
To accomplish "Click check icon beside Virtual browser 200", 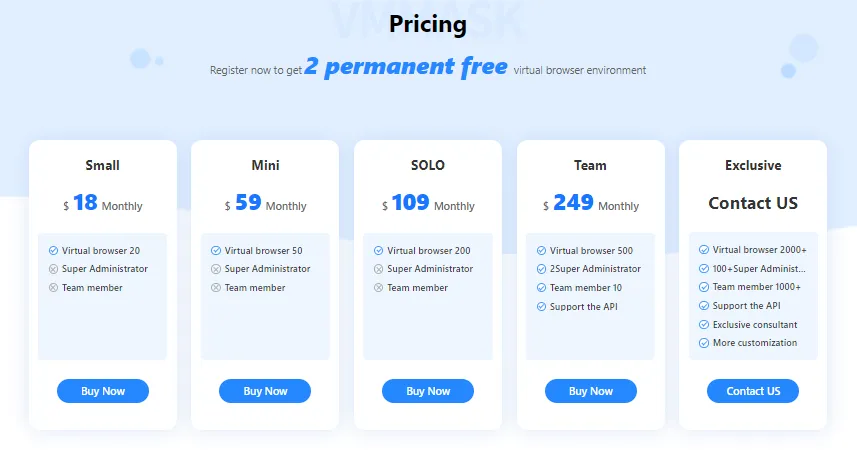I will click(379, 251).
